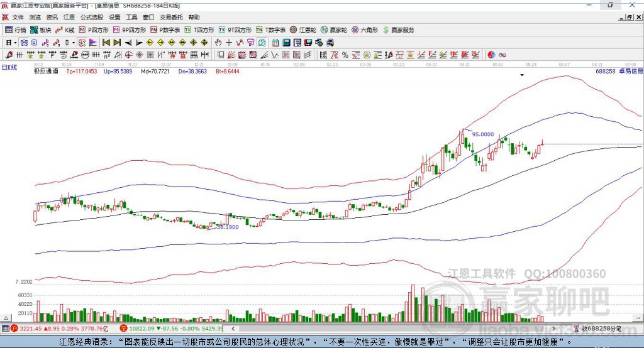Jump to last bar with skip-end icon
This screenshot has width=644, height=348.
tap(117, 43)
